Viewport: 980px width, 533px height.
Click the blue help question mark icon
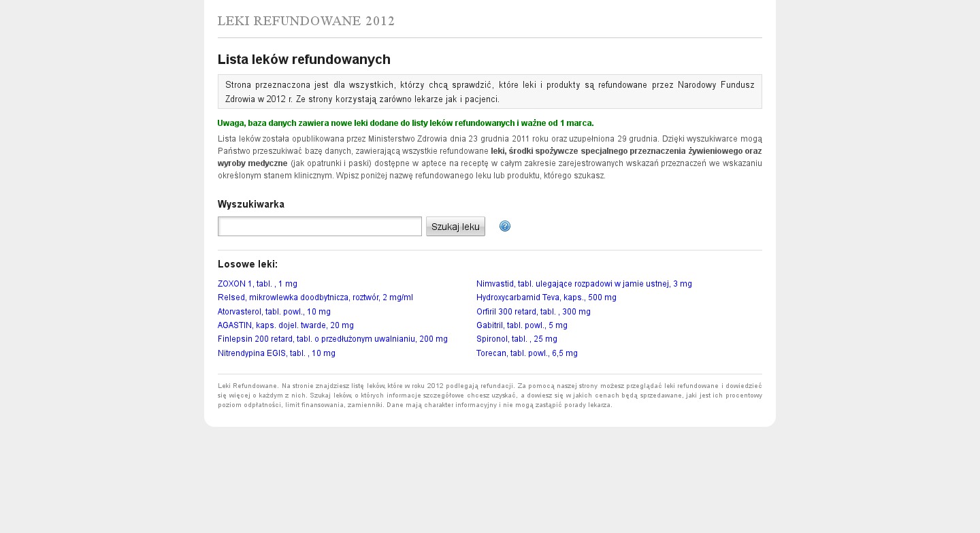point(504,227)
